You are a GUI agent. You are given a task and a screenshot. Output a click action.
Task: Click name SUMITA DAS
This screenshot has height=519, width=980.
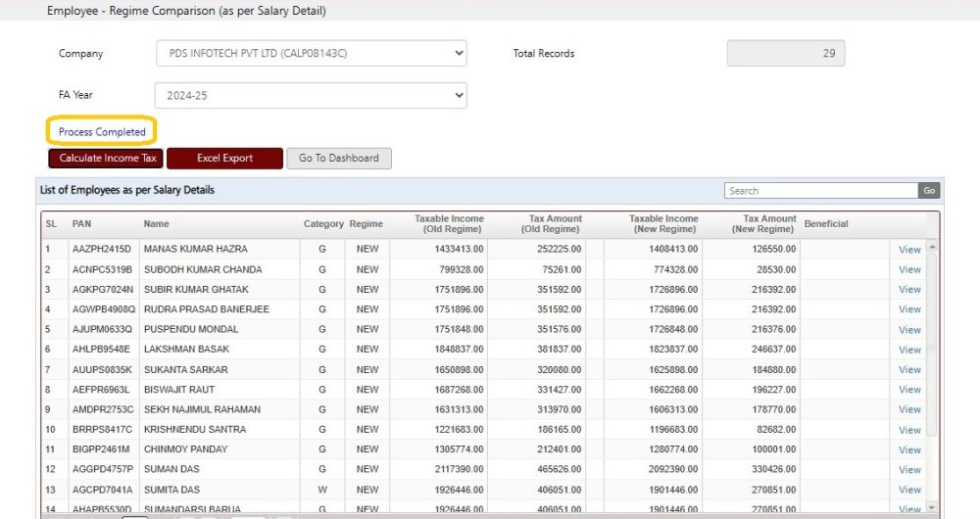[171, 490]
